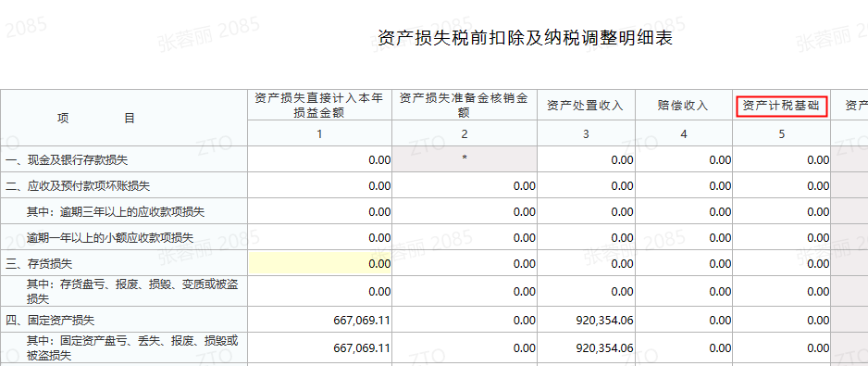The width and height of the screenshot is (868, 366).
Task: Click column 3 cell of 逾期三年以上的应收款项损失
Action: 586,212
